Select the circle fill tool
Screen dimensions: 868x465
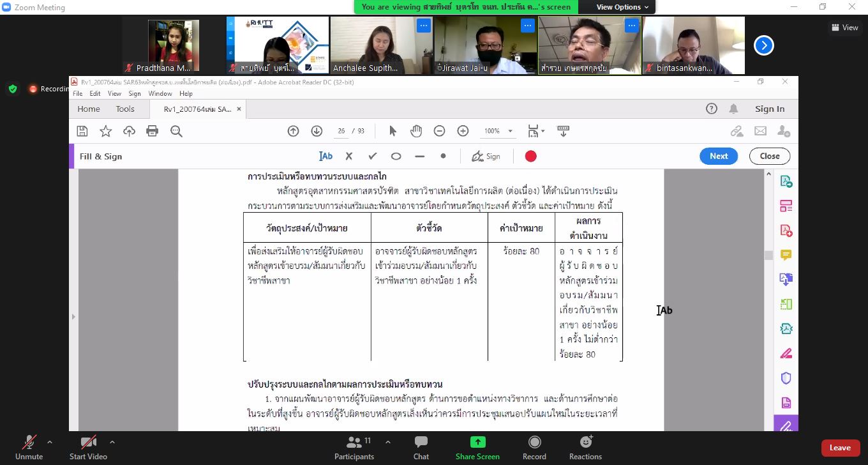396,156
